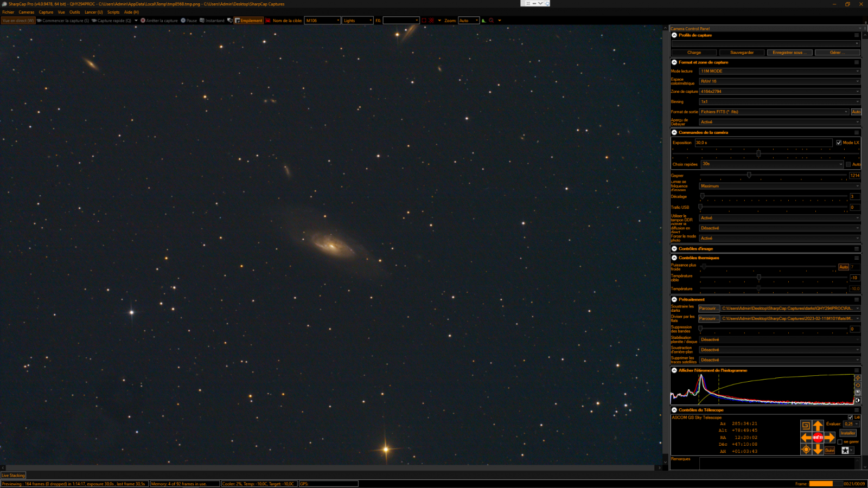
Task: Click the red icon right of Empilement
Action: 268,21
